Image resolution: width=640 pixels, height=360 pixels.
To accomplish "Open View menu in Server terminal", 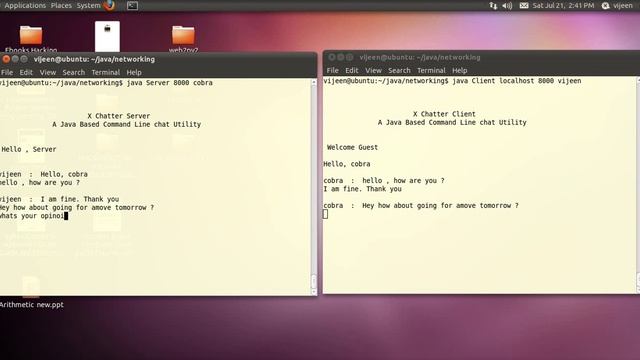I will point(48,72).
